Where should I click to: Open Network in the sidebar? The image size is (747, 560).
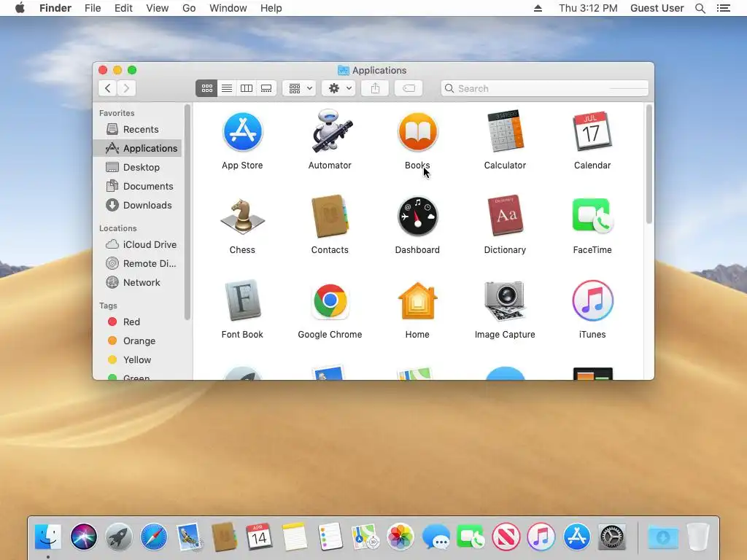click(x=138, y=283)
